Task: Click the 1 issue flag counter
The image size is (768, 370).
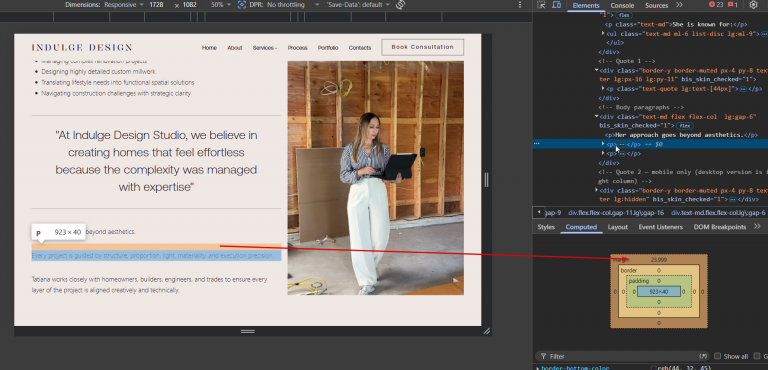Action: point(733,5)
